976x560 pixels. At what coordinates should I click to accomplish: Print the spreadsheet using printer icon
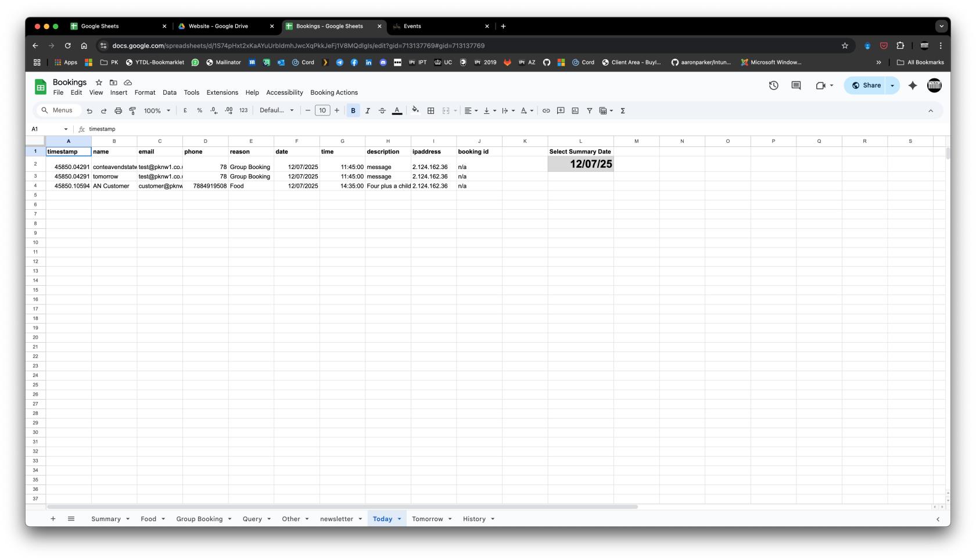pyautogui.click(x=118, y=110)
